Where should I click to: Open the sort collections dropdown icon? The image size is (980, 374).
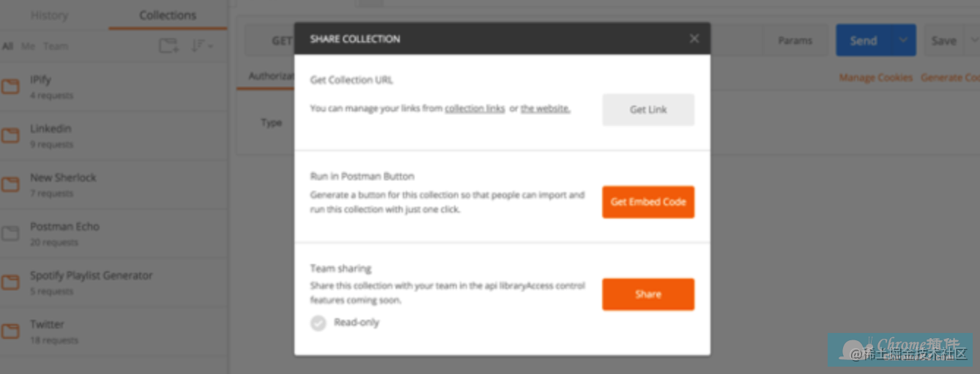pyautogui.click(x=201, y=46)
